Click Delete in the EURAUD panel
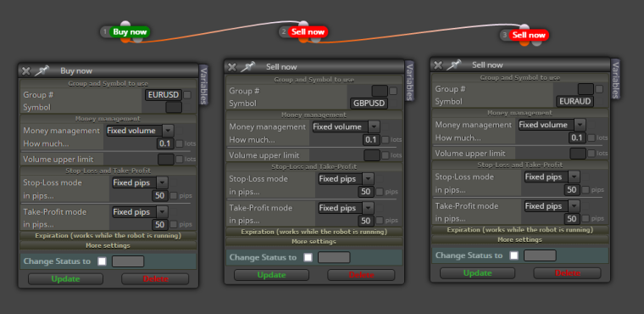This screenshot has height=314, width=644. [x=567, y=273]
